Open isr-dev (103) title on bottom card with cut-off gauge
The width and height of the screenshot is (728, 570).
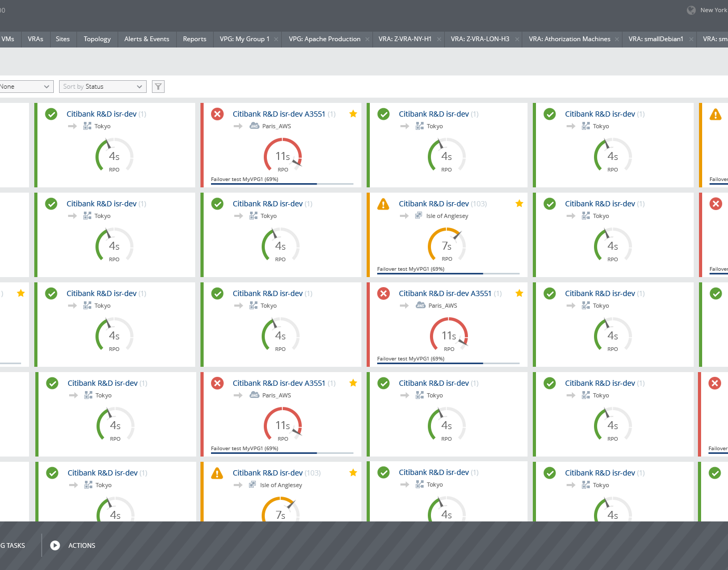point(267,473)
